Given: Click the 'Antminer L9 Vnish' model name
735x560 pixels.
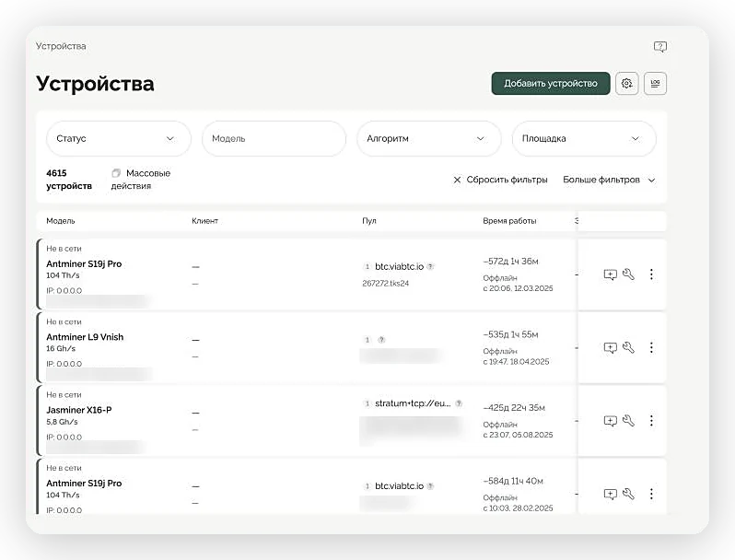Looking at the screenshot, I should (85, 337).
